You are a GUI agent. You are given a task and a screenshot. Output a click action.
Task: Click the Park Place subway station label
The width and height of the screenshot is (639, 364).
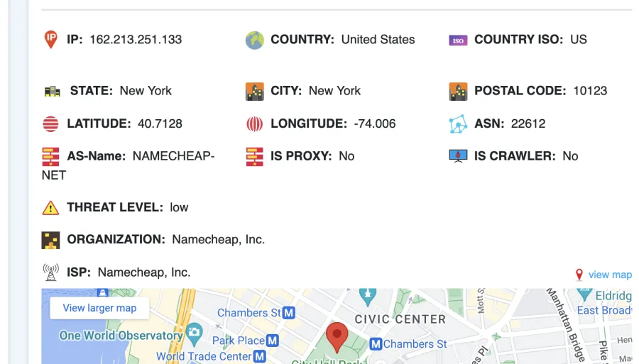pos(246,341)
